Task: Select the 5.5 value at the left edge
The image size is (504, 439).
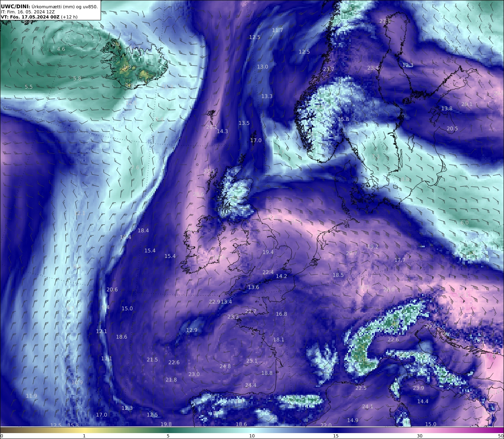Action: 29,87
